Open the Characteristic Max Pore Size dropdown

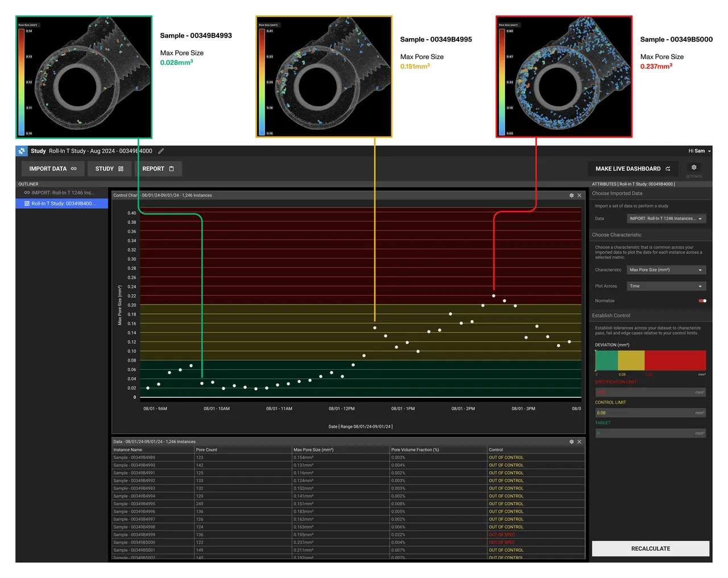pyautogui.click(x=666, y=270)
